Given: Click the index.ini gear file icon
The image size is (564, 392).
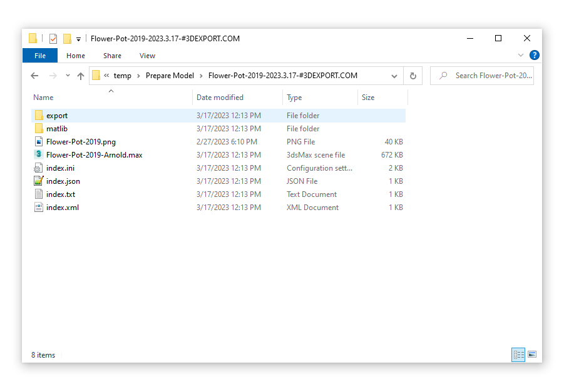Looking at the screenshot, I should click(x=38, y=168).
